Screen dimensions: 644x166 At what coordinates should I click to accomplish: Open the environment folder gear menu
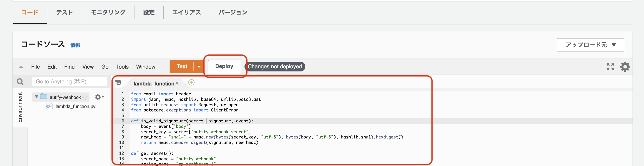pyautogui.click(x=99, y=97)
